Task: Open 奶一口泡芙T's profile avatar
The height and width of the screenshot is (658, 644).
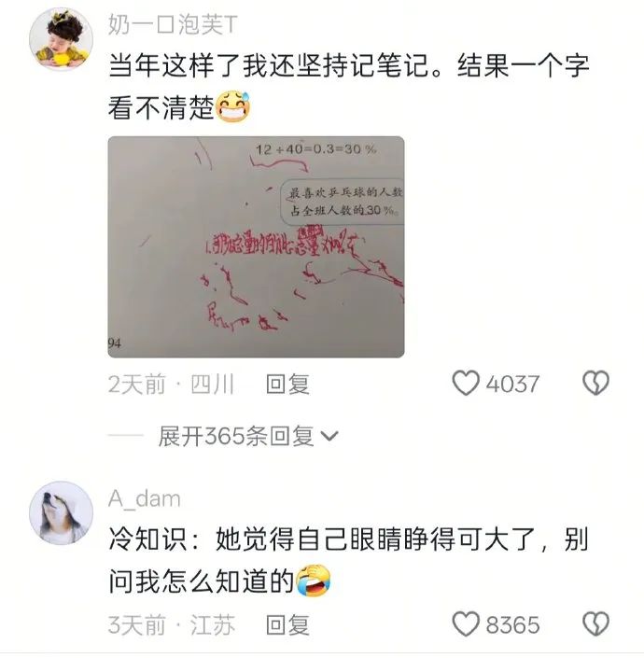Action: [x=61, y=39]
